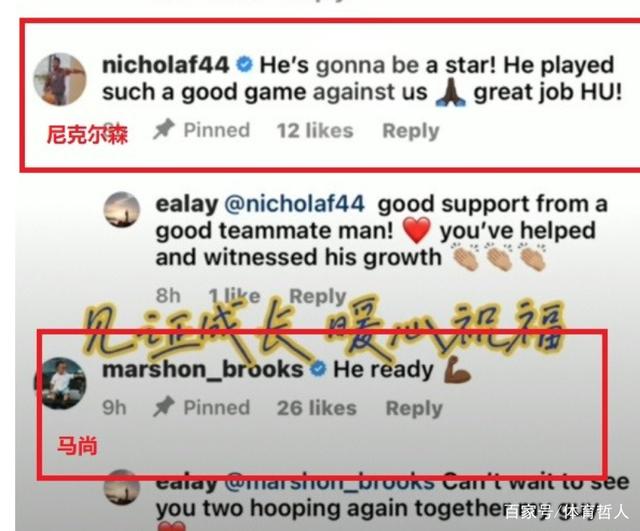View the 26 likes on He ready comment
Image resolution: width=640 pixels, height=531 pixels.
click(x=317, y=408)
